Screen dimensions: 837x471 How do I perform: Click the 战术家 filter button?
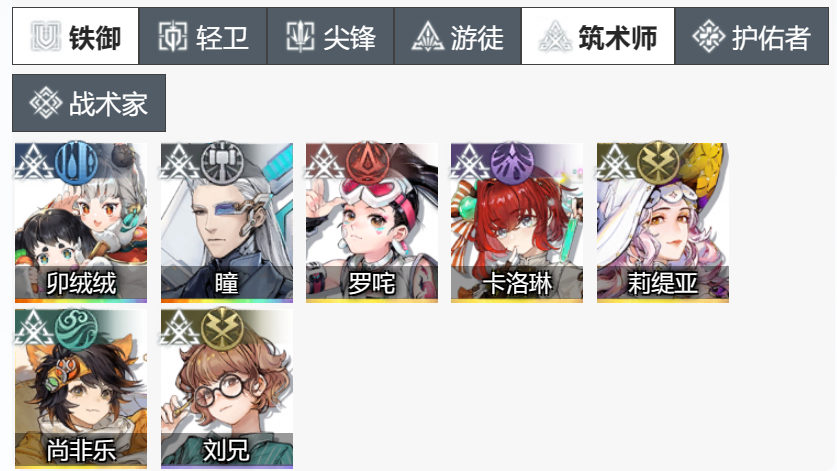click(x=89, y=103)
